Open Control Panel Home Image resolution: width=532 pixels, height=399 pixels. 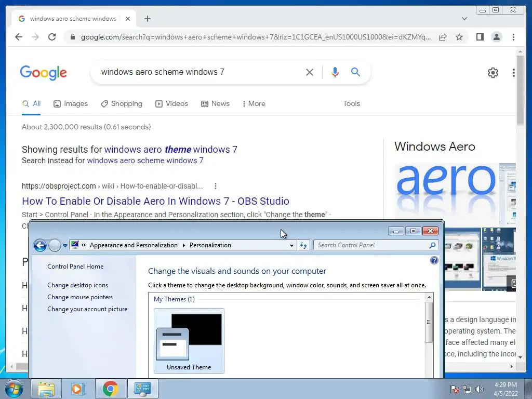coord(75,267)
